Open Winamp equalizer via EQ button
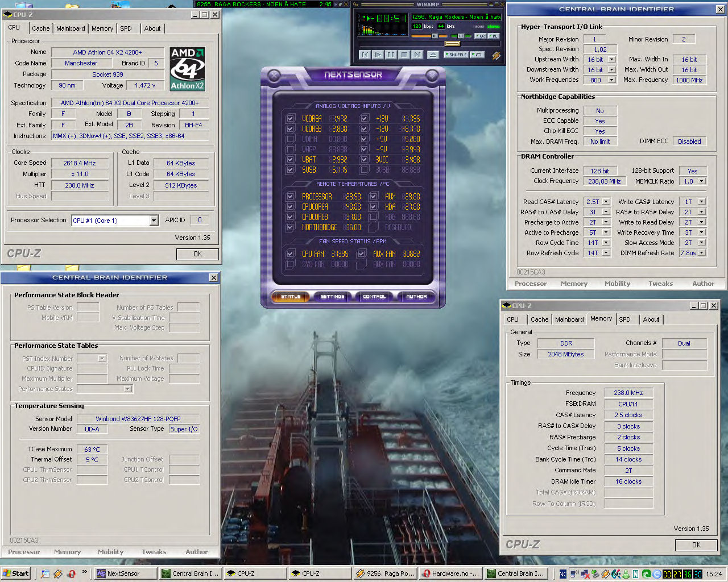Screen dimensions: 728x582 (x=481, y=36)
